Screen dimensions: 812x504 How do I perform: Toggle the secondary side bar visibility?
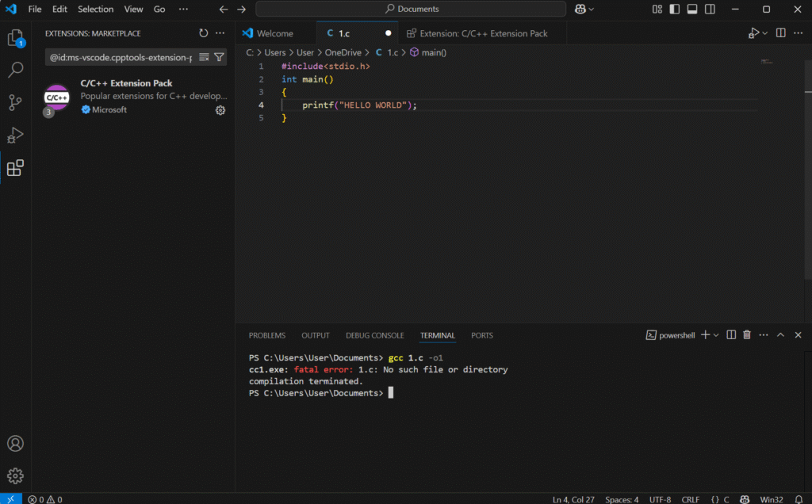coord(709,10)
